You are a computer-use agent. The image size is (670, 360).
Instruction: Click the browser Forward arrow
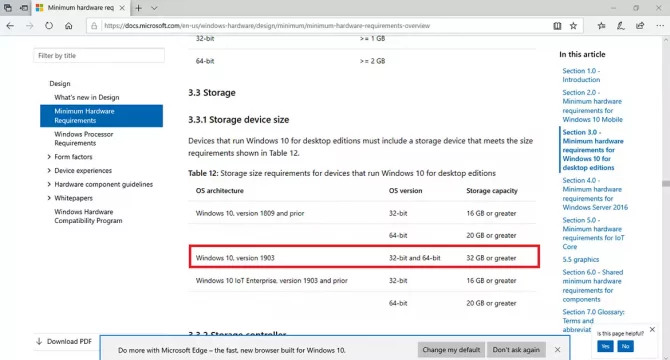[29, 26]
